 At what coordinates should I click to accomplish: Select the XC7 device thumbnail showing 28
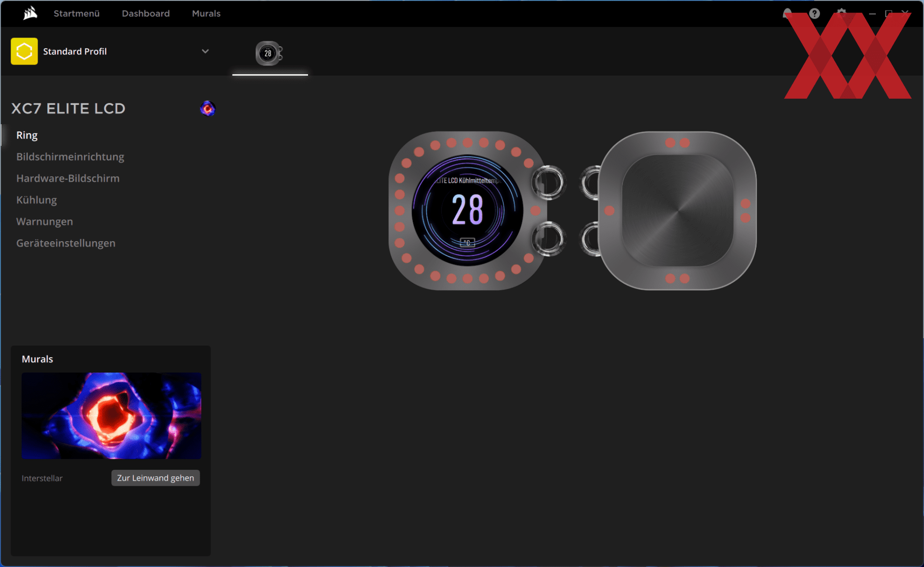(269, 53)
